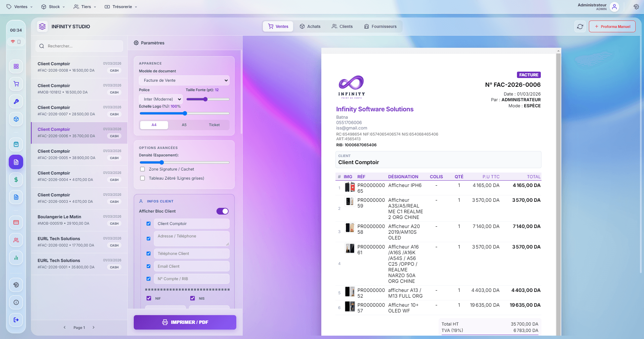Viewport: 644px width, 339px height.
Task: Open the Achats tab
Action: pyautogui.click(x=310, y=26)
